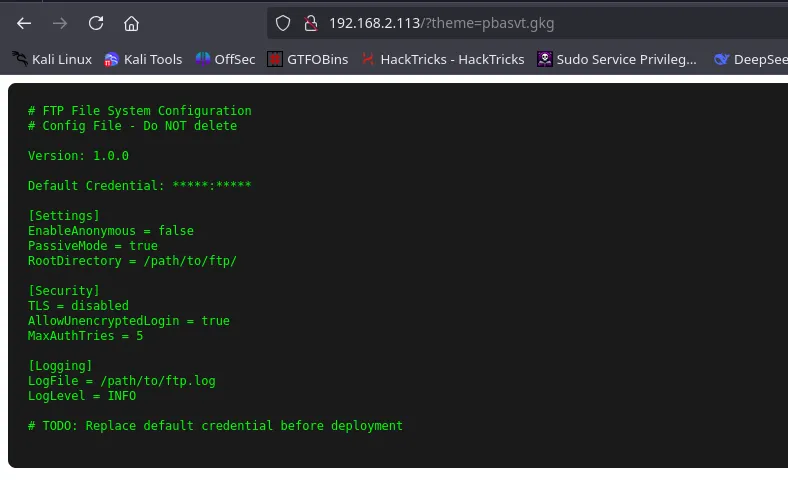Open the GTFOBins bookmark
The width and height of the screenshot is (788, 480).
click(308, 59)
